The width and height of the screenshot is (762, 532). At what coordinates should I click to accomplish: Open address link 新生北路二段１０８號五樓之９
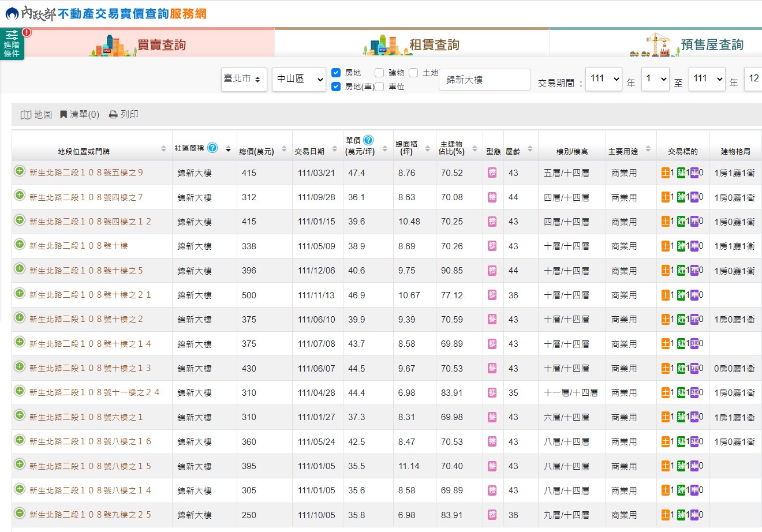pos(86,173)
